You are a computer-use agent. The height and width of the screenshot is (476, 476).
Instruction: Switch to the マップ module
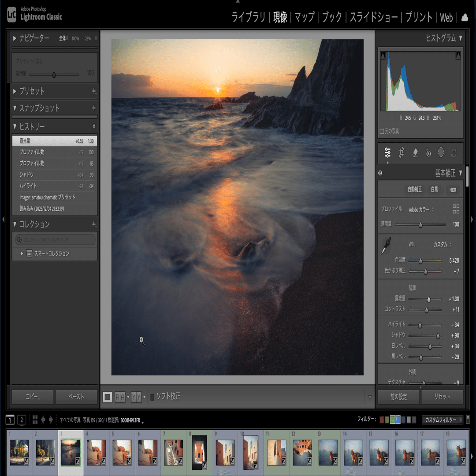pos(304,17)
